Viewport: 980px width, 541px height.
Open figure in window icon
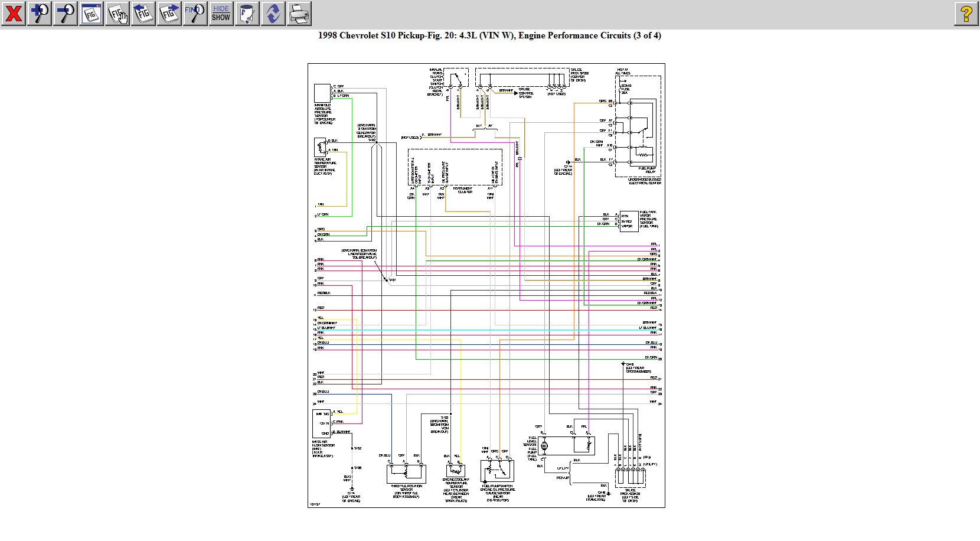point(92,13)
